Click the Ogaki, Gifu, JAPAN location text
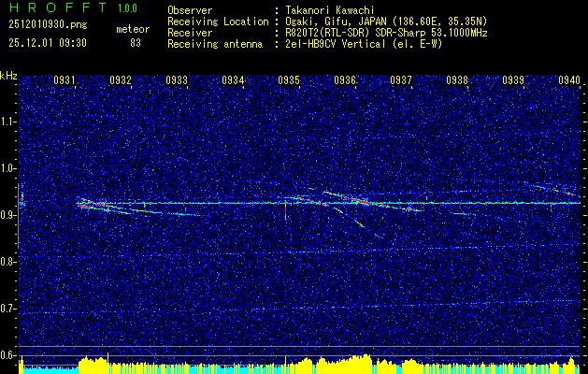 point(387,22)
